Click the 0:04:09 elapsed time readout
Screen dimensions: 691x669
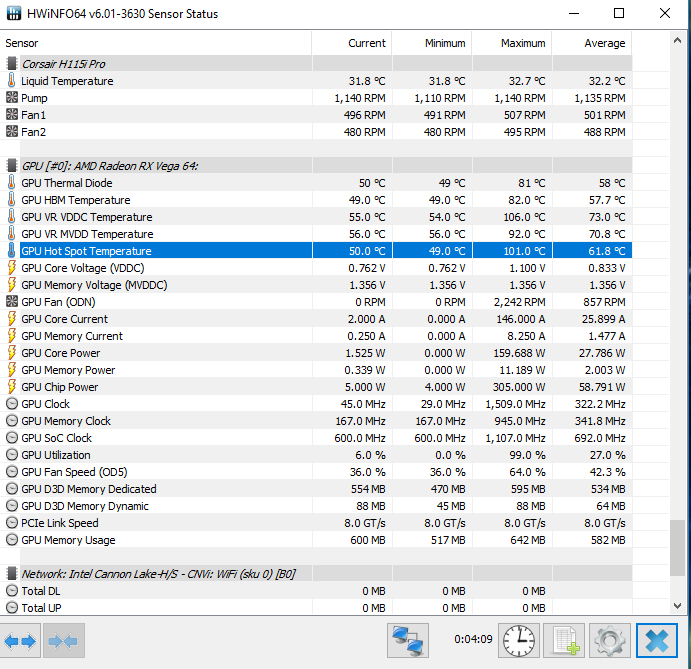(x=473, y=639)
